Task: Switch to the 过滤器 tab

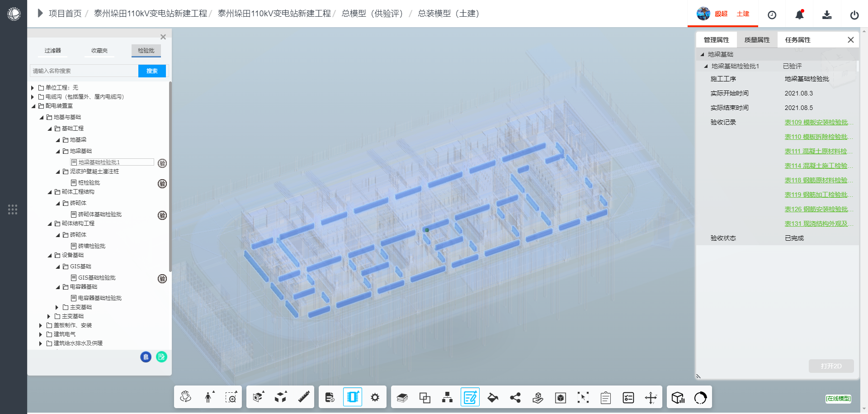Action: pos(53,51)
